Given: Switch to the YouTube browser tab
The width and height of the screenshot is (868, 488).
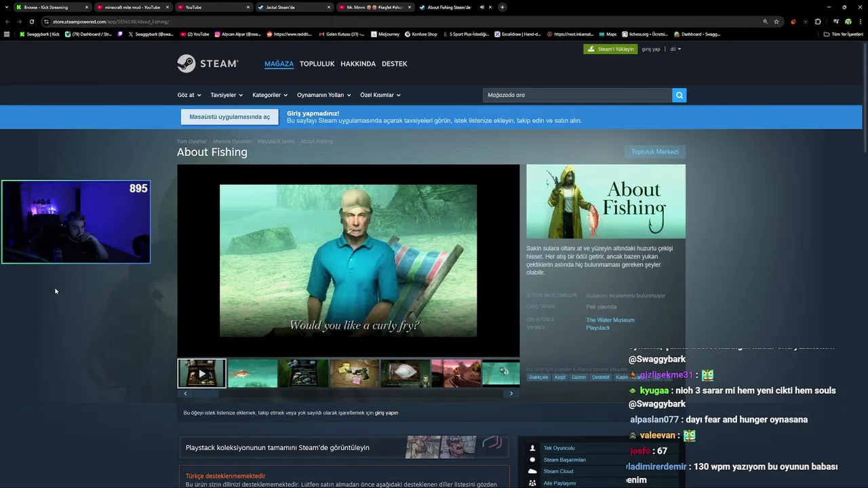Looking at the screenshot, I should click(214, 7).
